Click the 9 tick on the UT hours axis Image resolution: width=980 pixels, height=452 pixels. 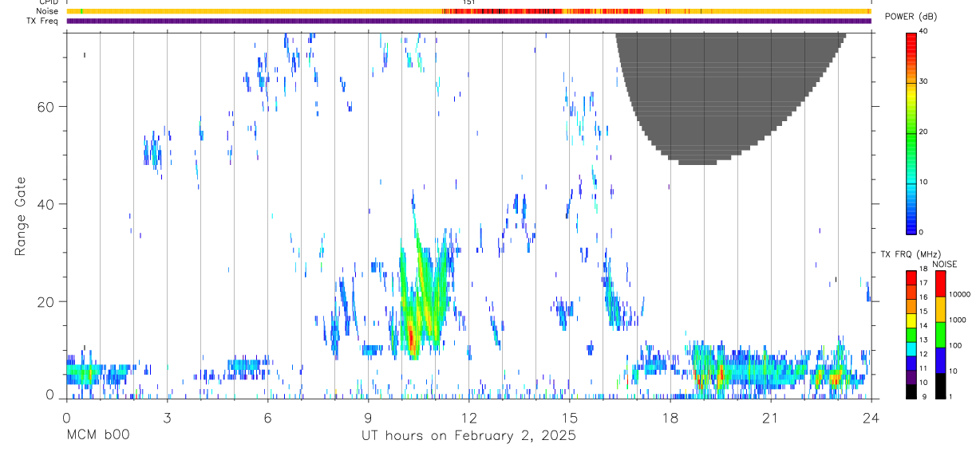(368, 417)
